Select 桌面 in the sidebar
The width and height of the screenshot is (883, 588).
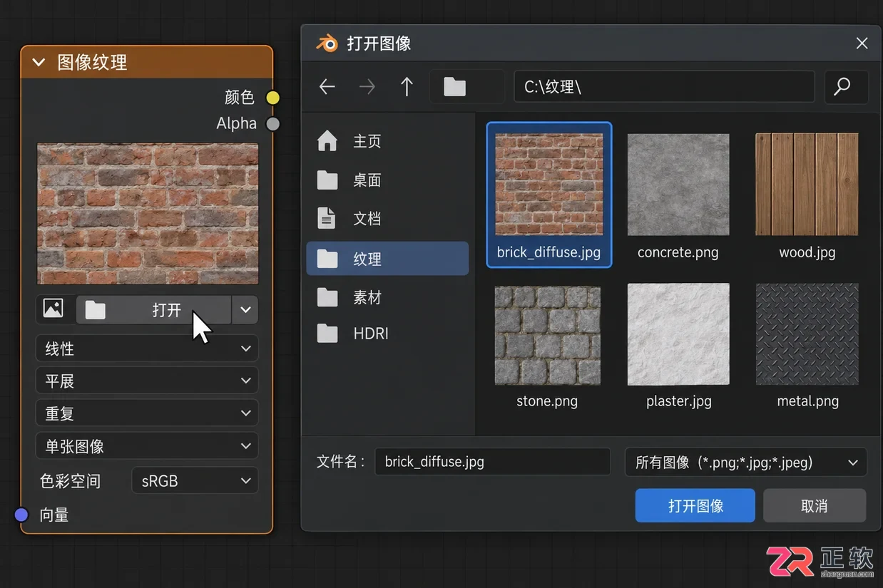pyautogui.click(x=387, y=180)
